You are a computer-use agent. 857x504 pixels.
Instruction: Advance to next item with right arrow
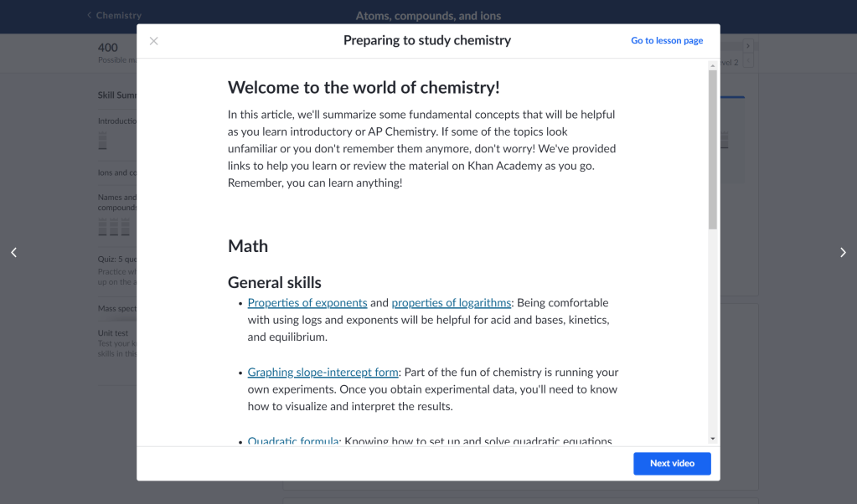(843, 253)
